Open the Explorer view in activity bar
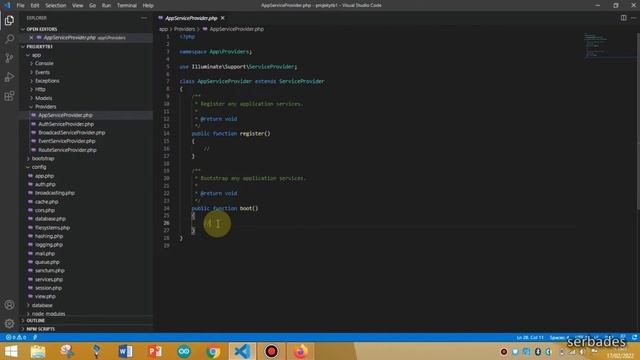640x360 pixels. 9,20
